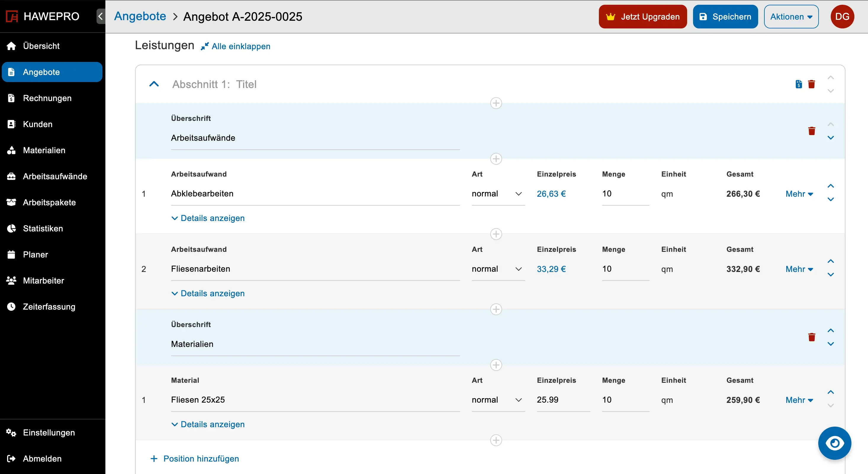Click the 33,29 € unit price

[551, 269]
